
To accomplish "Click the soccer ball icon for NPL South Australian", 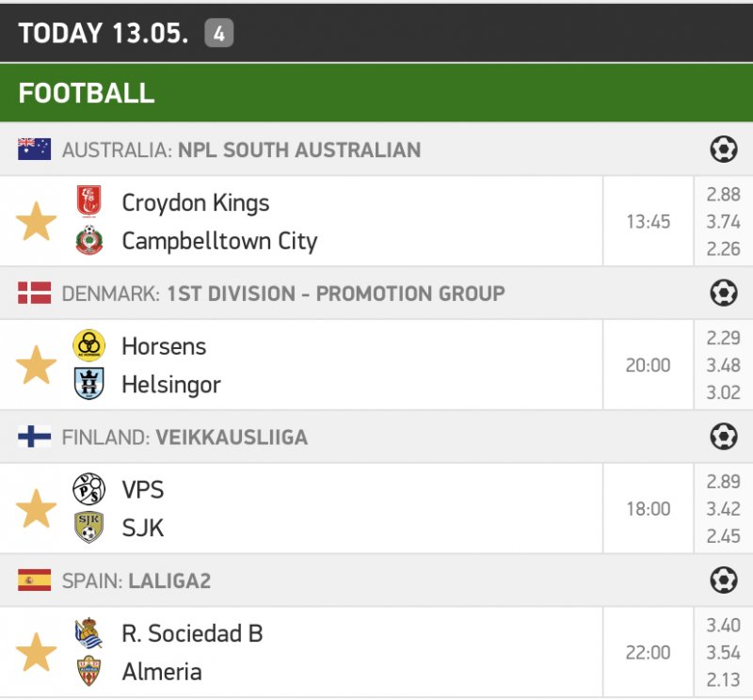I will [x=723, y=150].
